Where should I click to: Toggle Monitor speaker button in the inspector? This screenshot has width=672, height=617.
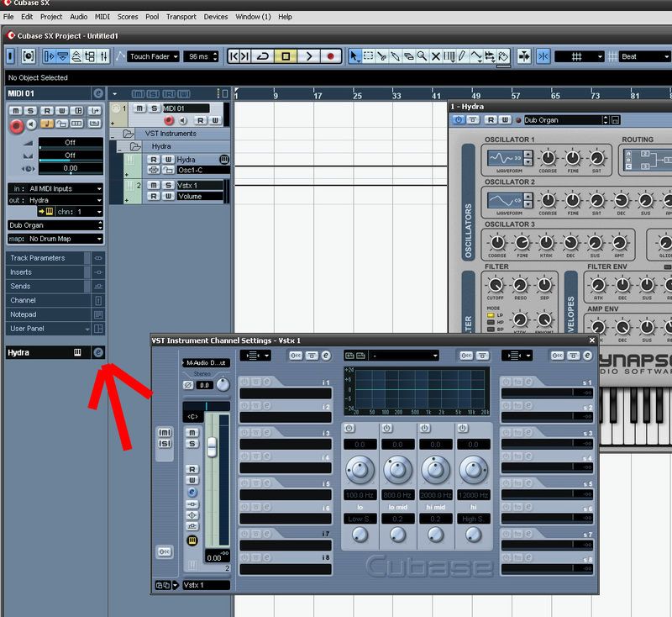(x=31, y=124)
